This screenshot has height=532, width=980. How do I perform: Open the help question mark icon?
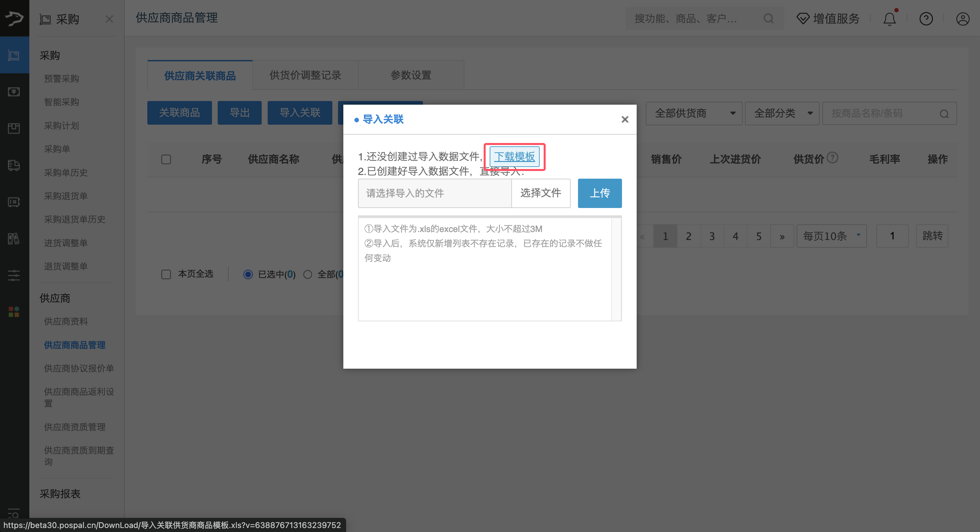(x=926, y=18)
